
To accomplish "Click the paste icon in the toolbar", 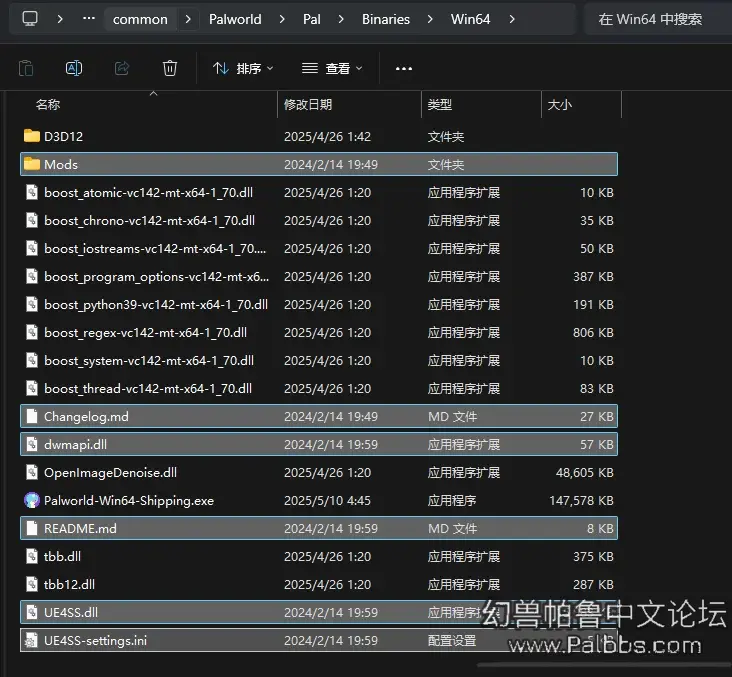I will (26, 68).
